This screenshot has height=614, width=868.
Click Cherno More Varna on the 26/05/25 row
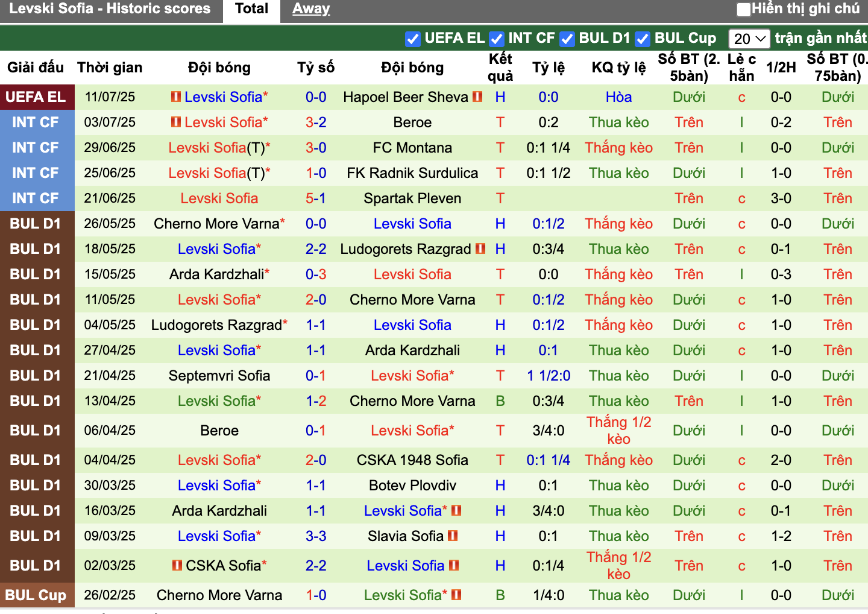[x=216, y=224]
